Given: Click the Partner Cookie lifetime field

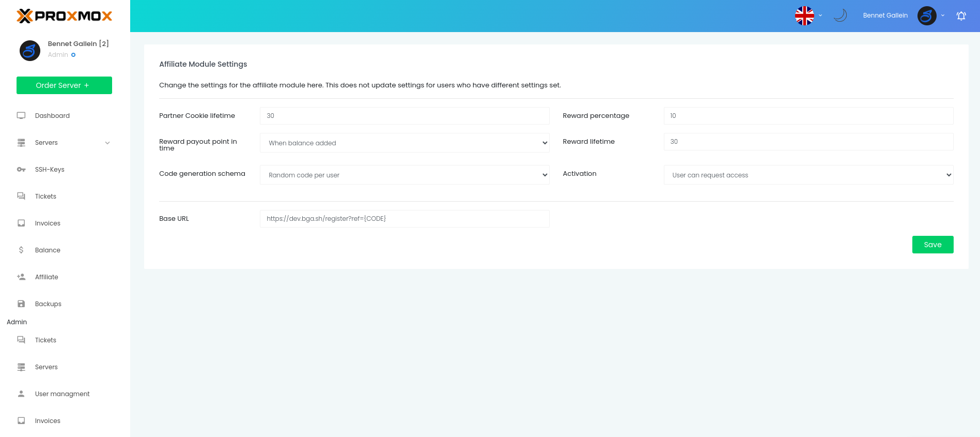Looking at the screenshot, I should point(405,116).
